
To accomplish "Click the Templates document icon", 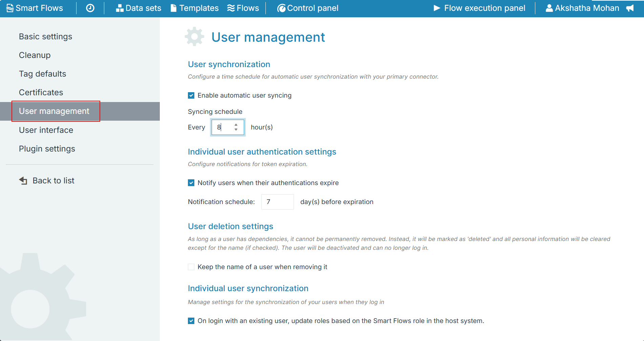I will point(173,8).
